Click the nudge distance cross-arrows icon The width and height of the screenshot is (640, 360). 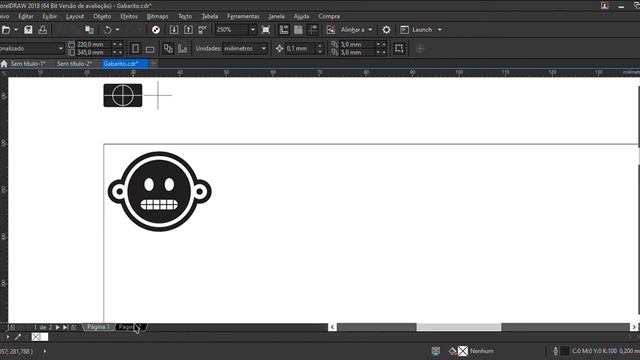[x=279, y=49]
